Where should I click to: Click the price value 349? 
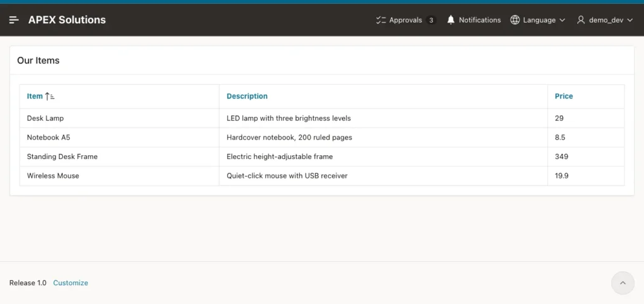[x=562, y=156]
